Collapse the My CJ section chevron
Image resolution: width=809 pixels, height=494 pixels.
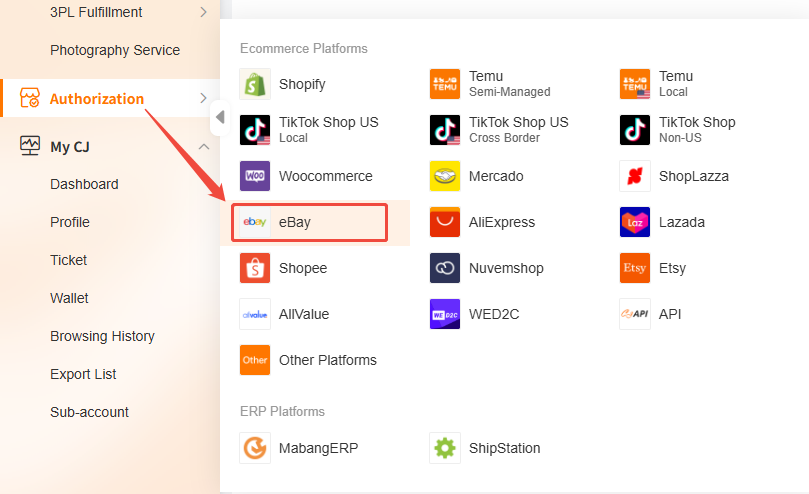204,147
